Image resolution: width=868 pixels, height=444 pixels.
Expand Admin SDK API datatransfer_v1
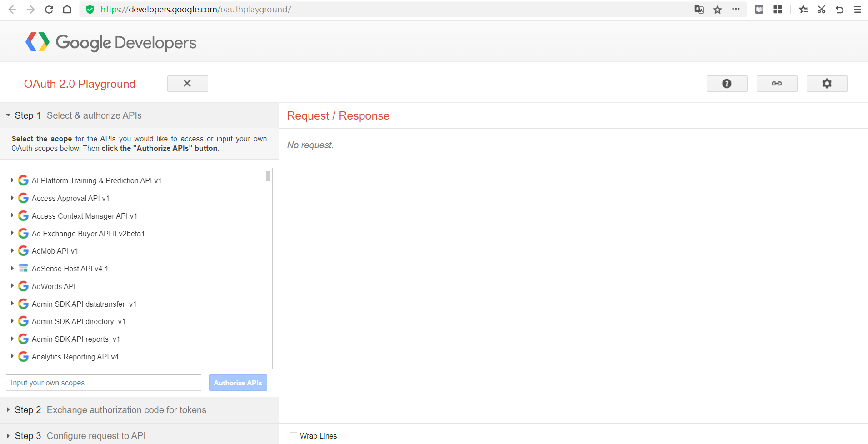[x=12, y=304]
